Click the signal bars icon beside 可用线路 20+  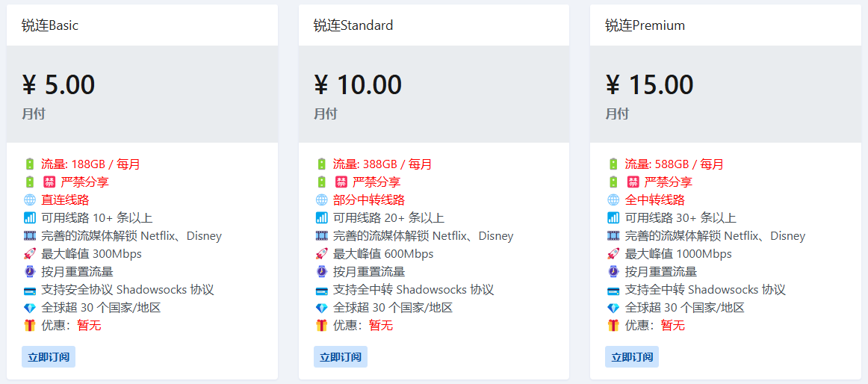click(x=322, y=218)
